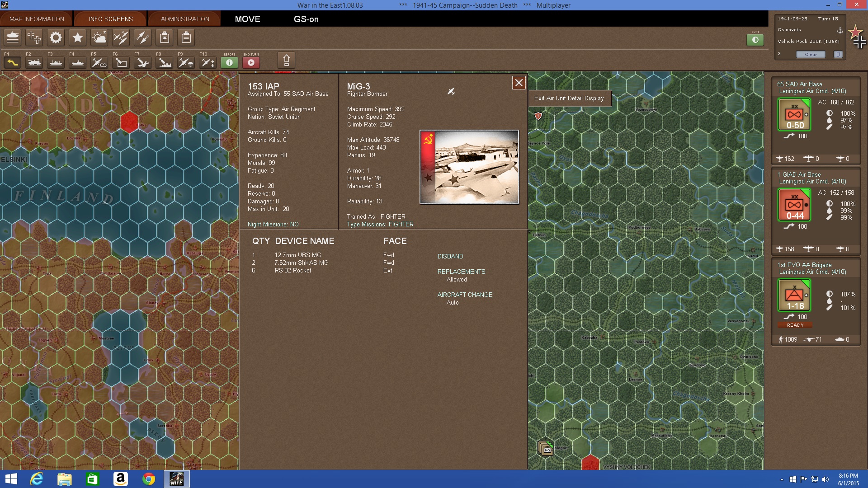
Task: Select F4 amphibious transport icon
Action: point(78,63)
